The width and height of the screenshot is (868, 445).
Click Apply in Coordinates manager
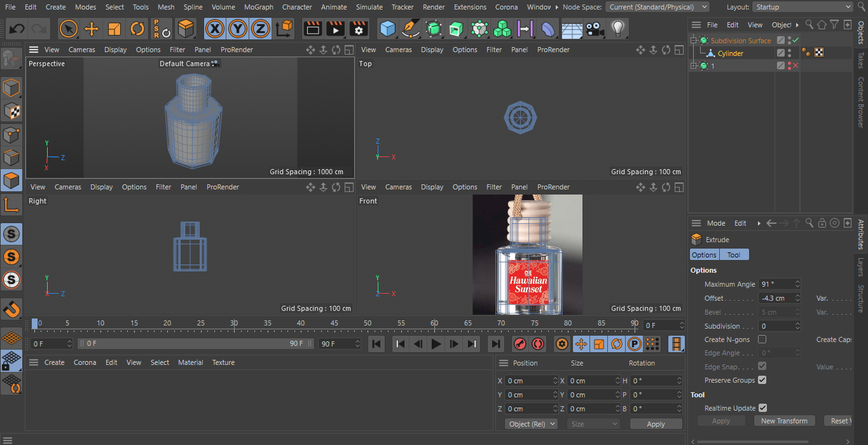pyautogui.click(x=656, y=424)
